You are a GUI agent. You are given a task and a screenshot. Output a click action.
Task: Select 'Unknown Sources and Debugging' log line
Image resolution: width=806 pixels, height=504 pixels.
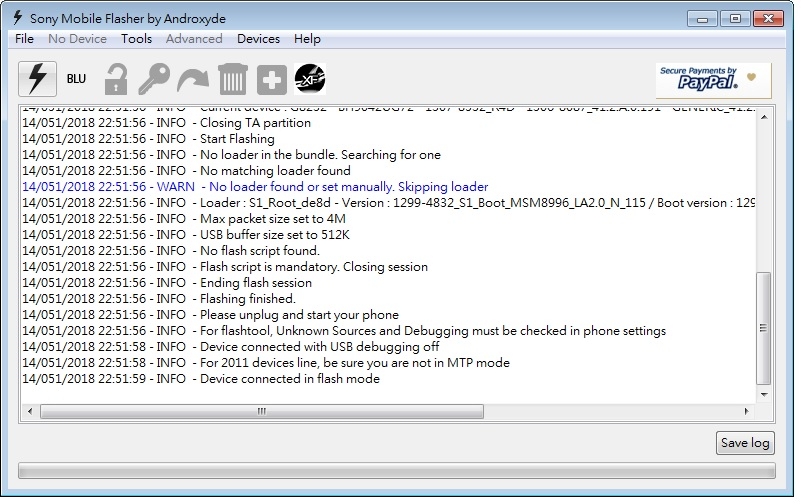point(344,331)
